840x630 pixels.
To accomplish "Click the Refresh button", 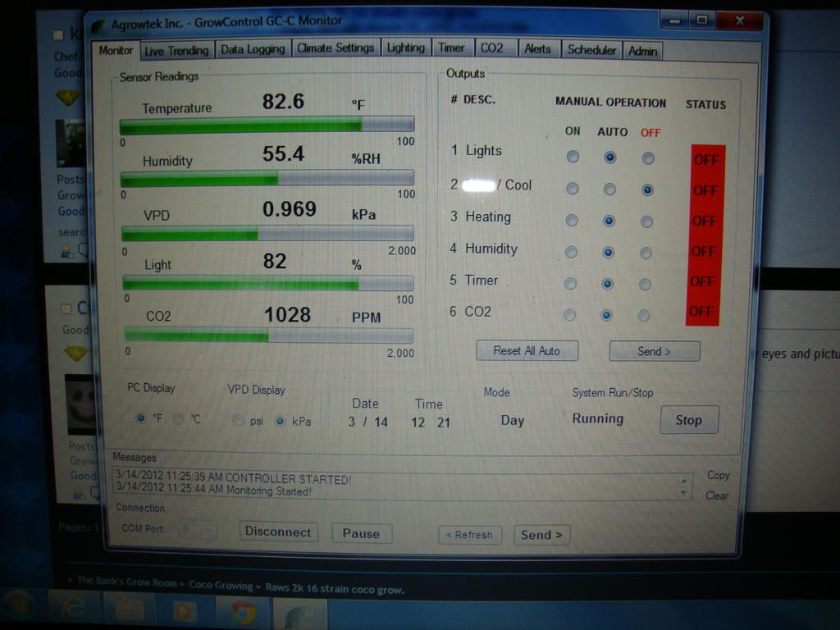I will (x=470, y=535).
